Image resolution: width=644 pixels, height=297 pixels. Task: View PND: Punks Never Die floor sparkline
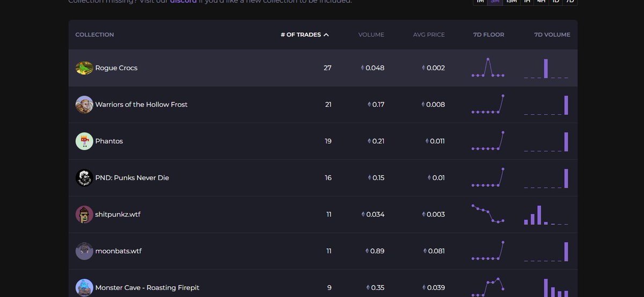point(488,177)
